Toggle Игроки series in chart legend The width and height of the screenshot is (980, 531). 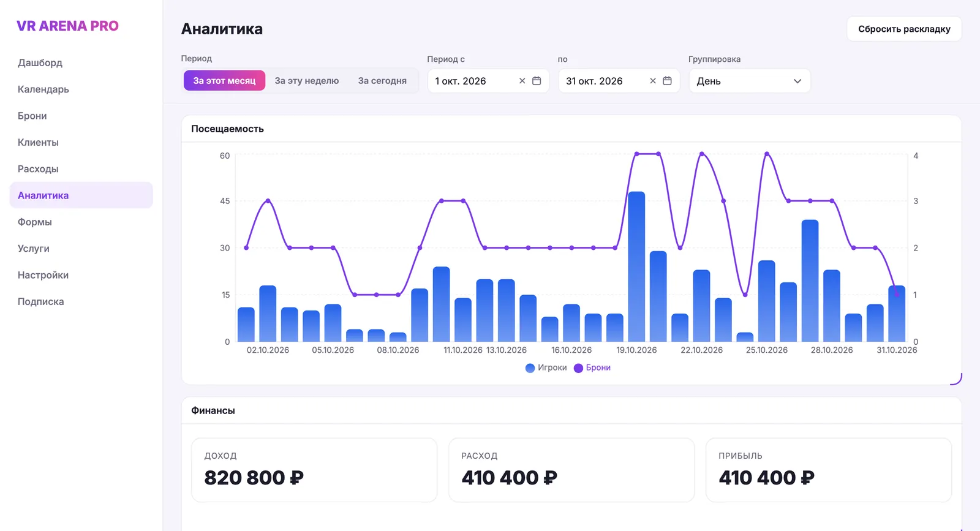[546, 367]
